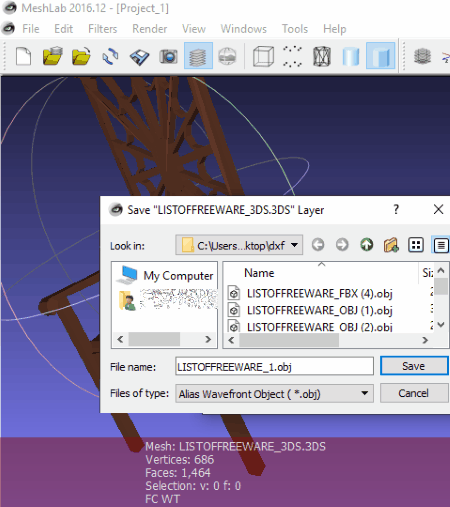Image resolution: width=450 pixels, height=507 pixels.
Task: Expand the Look in path dropdown
Action: click(x=239, y=245)
